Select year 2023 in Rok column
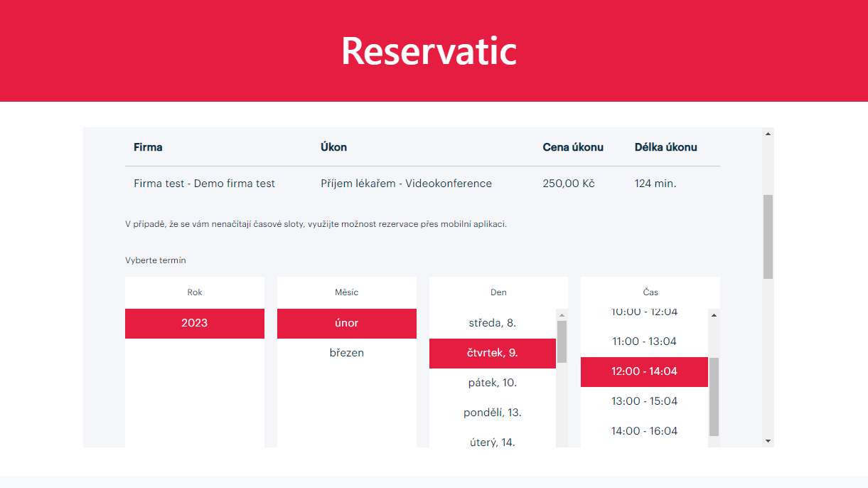868x488 pixels. tap(194, 323)
